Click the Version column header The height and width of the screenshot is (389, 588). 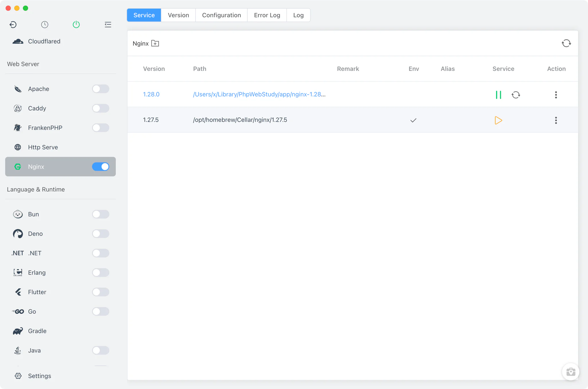click(154, 69)
